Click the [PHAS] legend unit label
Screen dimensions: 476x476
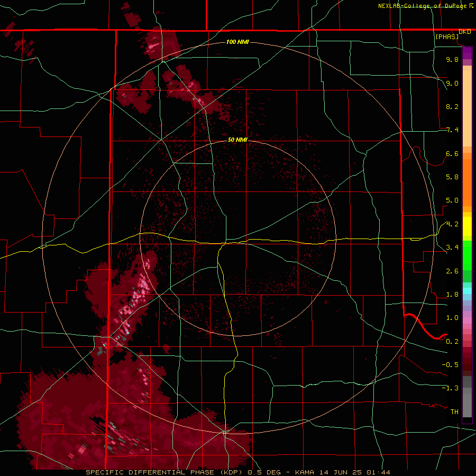coord(447,37)
